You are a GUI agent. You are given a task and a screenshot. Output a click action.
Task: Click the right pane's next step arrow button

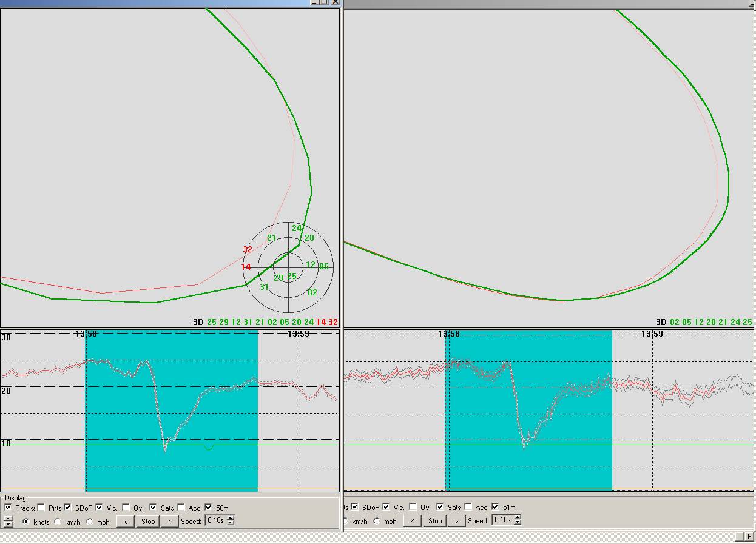456,521
